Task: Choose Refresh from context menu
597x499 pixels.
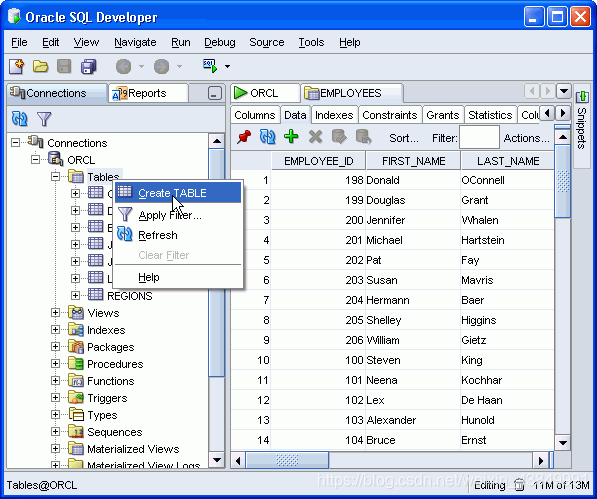Action: (x=178, y=235)
